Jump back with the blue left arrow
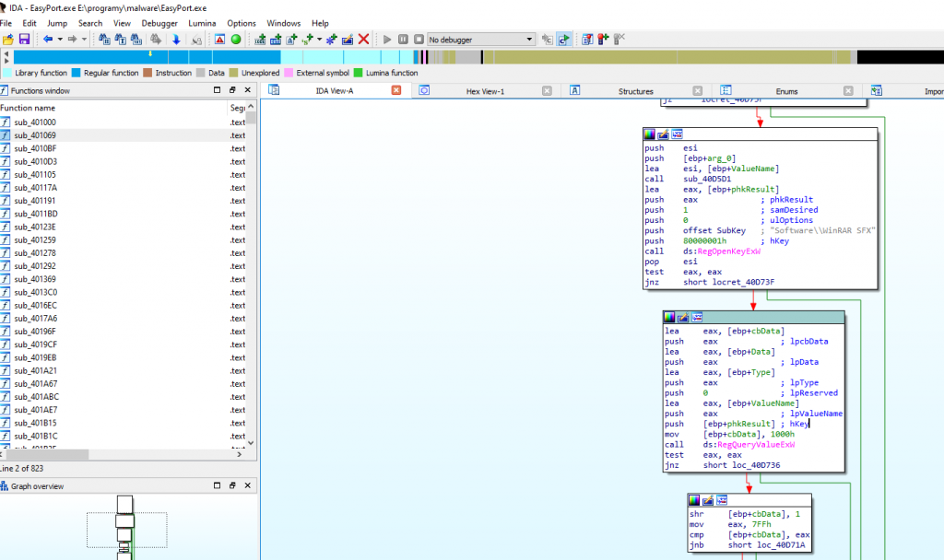 point(48,40)
